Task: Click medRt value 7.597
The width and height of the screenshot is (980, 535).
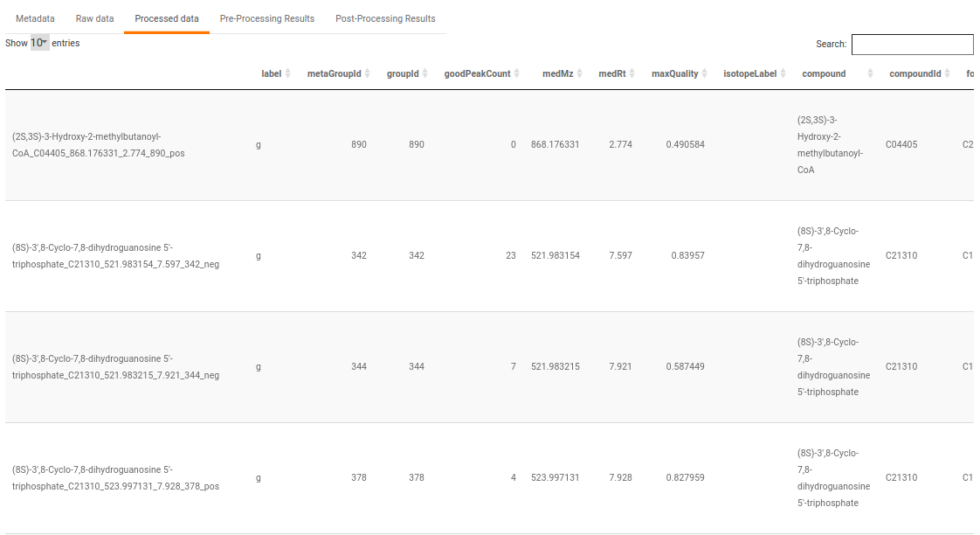Action: click(620, 255)
